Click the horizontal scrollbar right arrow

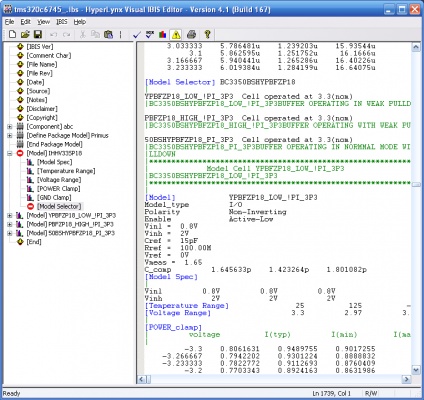click(x=407, y=379)
